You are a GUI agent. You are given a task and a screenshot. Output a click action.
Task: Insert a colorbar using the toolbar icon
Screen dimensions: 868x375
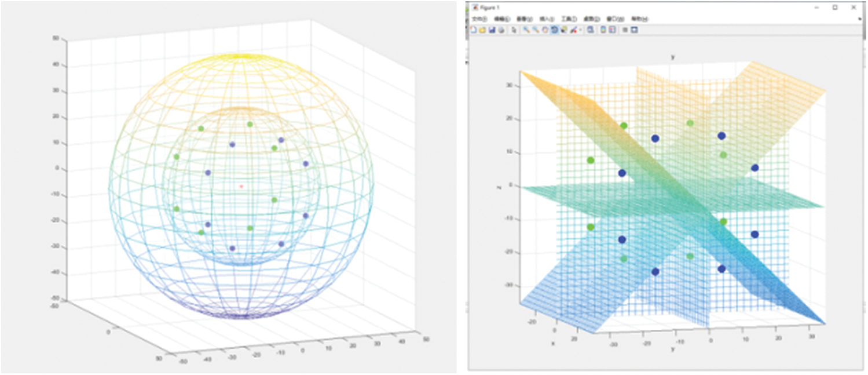(603, 30)
